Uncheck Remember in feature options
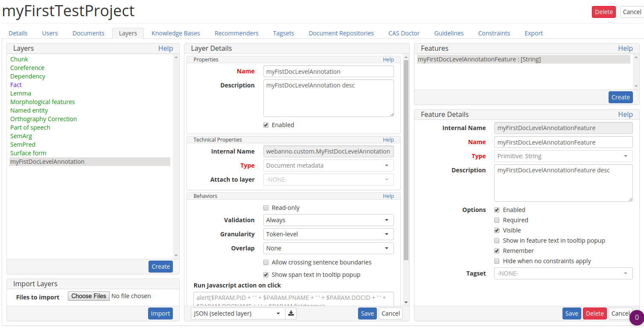Viewport: 644px width, 328px height. (497, 250)
